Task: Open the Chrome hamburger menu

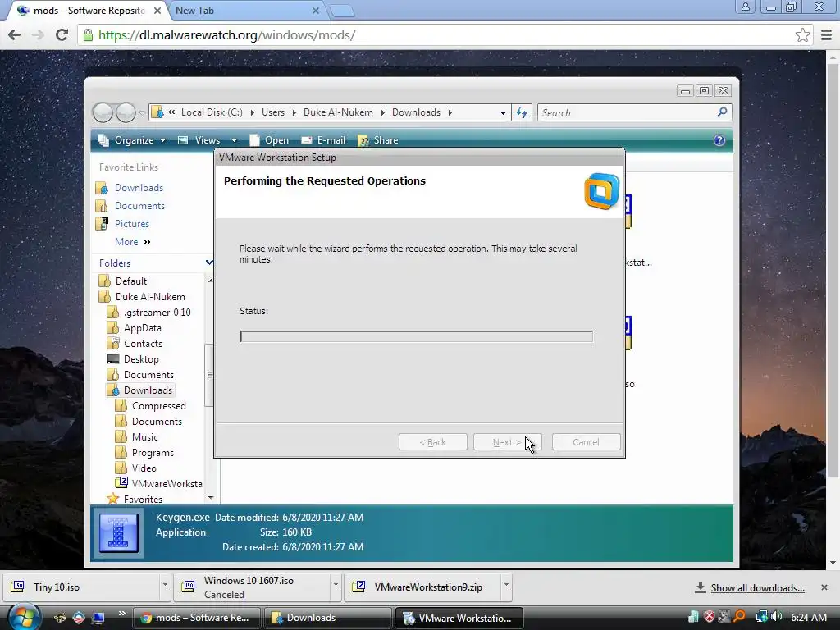Action: click(x=826, y=35)
